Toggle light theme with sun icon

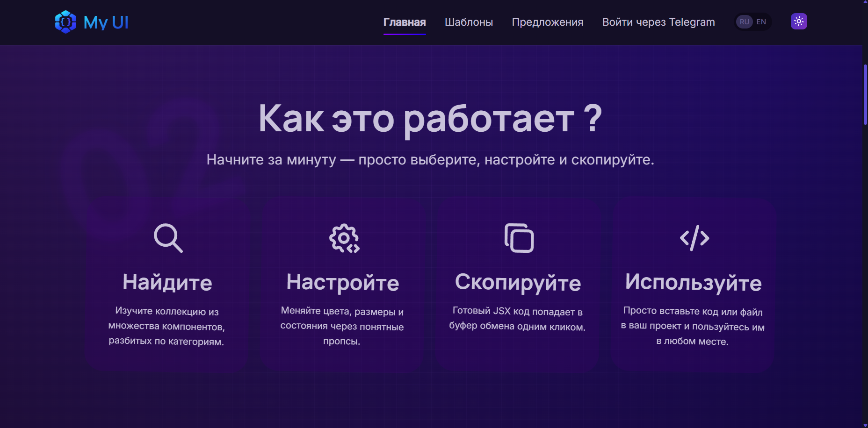point(799,21)
